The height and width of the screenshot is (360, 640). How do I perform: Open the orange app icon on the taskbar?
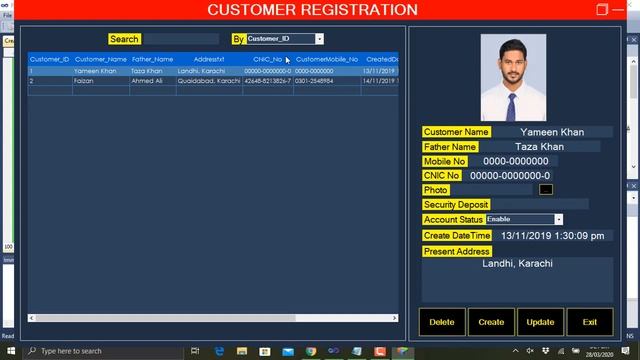380,351
